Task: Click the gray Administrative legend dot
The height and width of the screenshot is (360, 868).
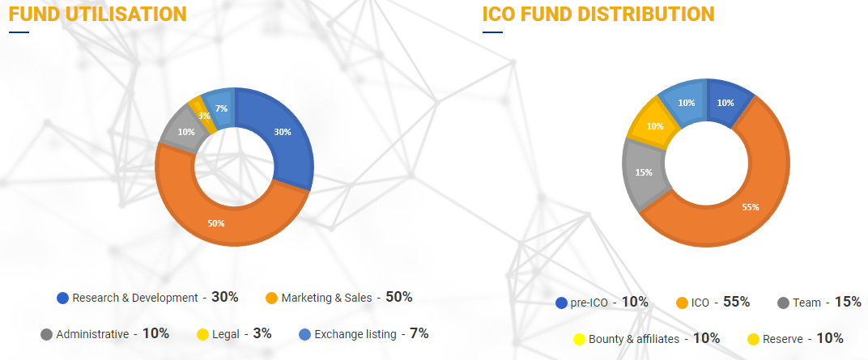Action: click(x=46, y=334)
